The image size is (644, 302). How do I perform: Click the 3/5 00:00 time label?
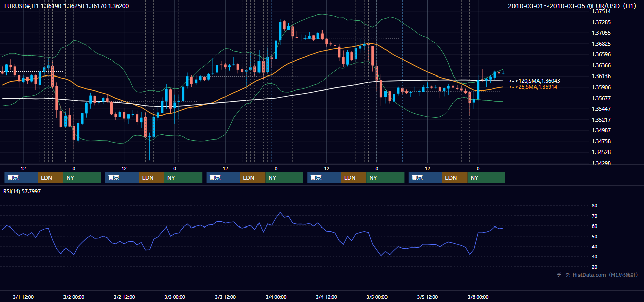point(377,297)
